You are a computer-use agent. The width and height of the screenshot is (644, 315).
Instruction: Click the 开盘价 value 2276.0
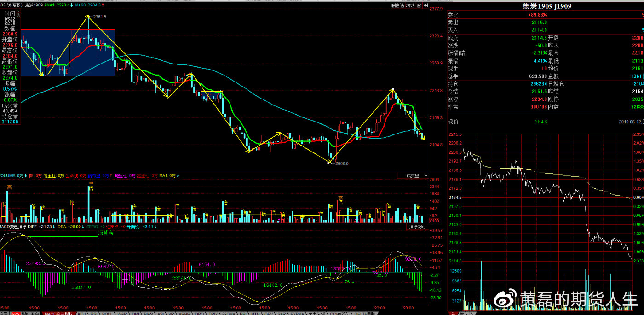(x=10, y=45)
